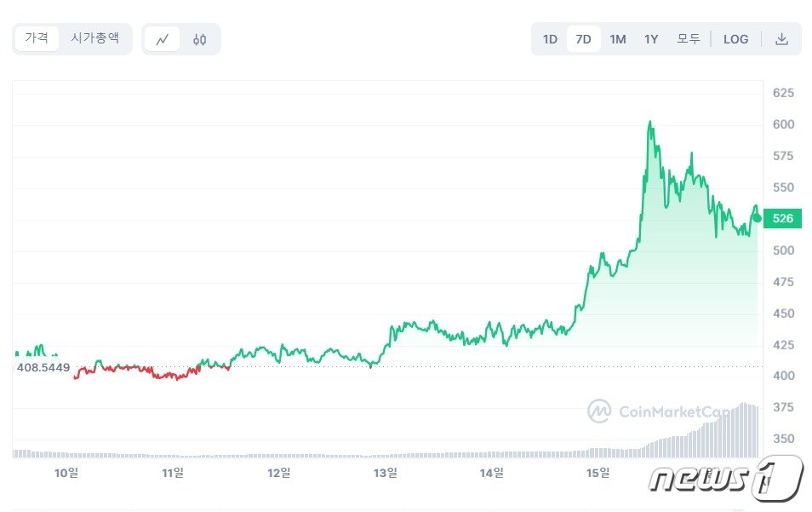Viewport: 812px width, 512px height.
Task: Click the news1 logo watermark
Action: [726, 477]
